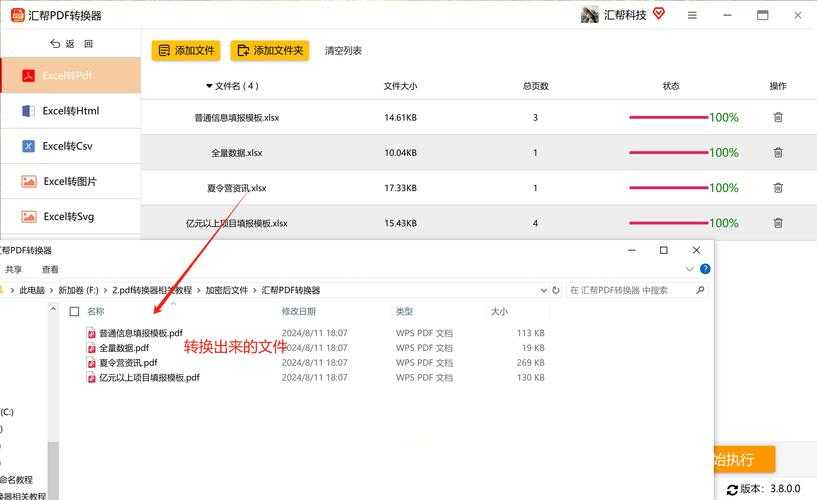The height and width of the screenshot is (500, 817).
Task: Click the Explorer refresh icon
Action: (556, 290)
